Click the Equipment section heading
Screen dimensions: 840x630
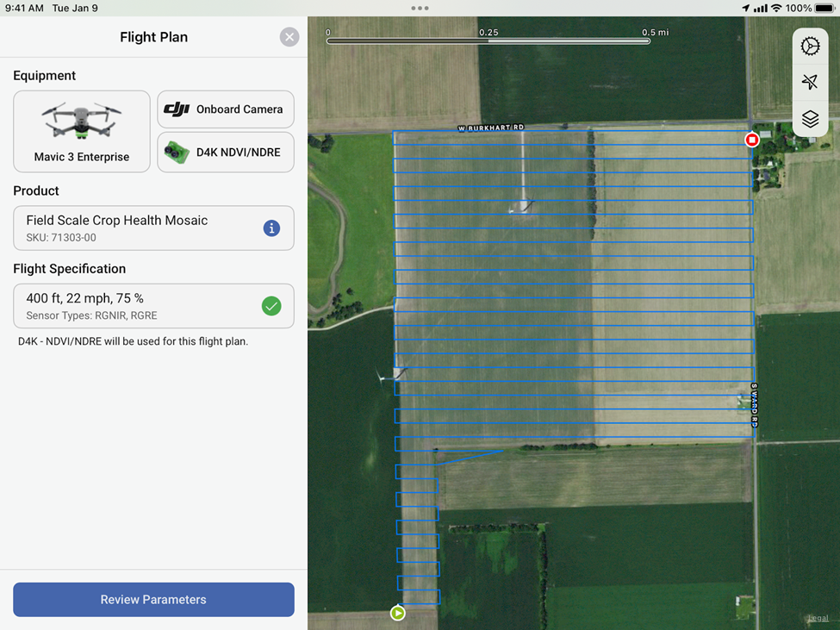[45, 76]
